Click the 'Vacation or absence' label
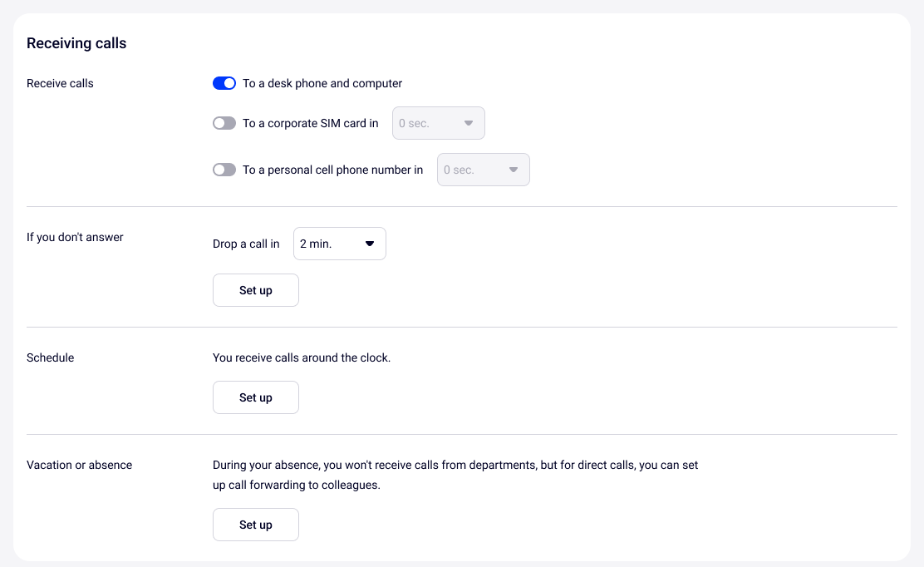924x567 pixels. point(79,465)
